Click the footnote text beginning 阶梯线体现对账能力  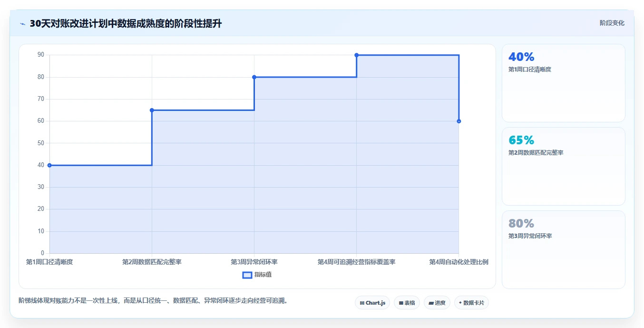[x=155, y=300]
